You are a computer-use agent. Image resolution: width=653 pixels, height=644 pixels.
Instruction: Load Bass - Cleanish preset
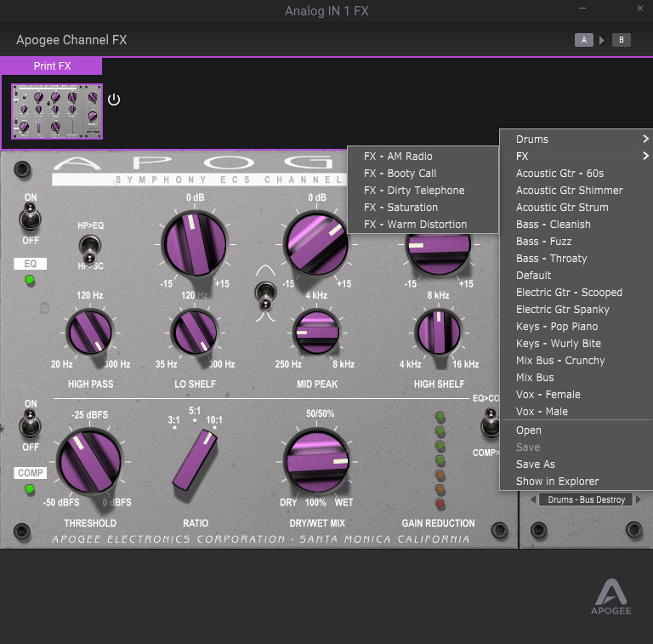576,225
